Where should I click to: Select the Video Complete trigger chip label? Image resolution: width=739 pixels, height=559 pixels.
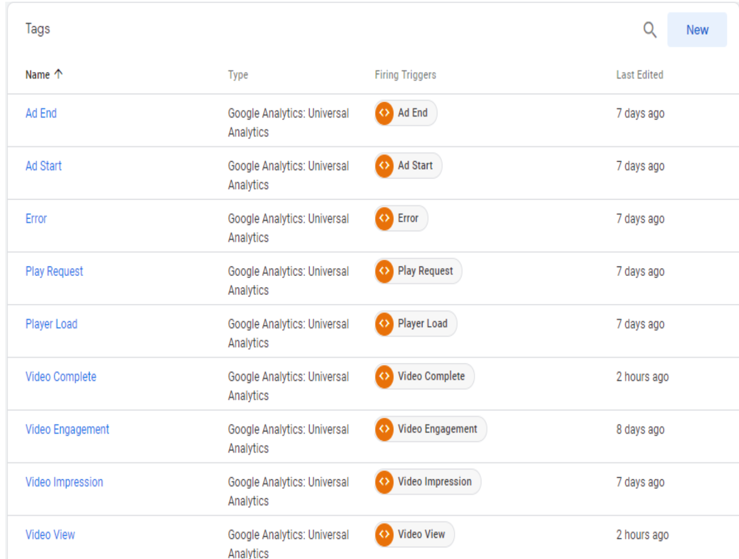431,376
